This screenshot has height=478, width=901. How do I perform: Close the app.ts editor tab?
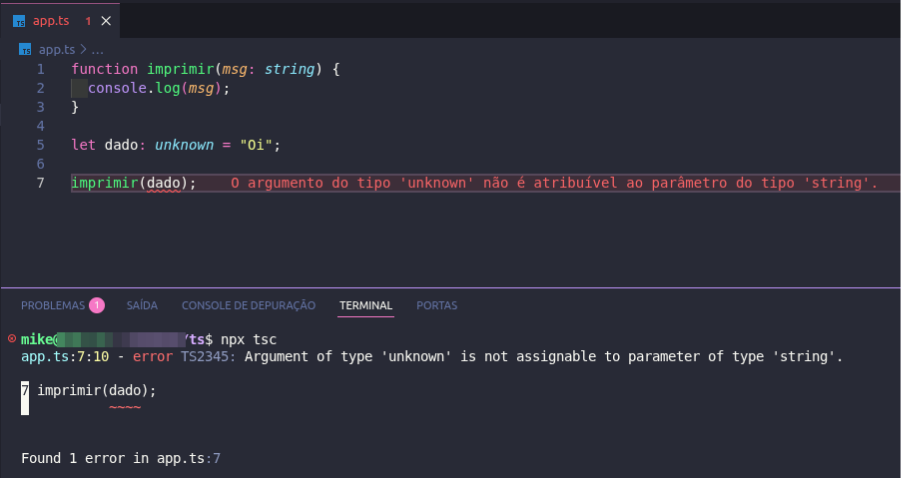pyautogui.click(x=106, y=21)
